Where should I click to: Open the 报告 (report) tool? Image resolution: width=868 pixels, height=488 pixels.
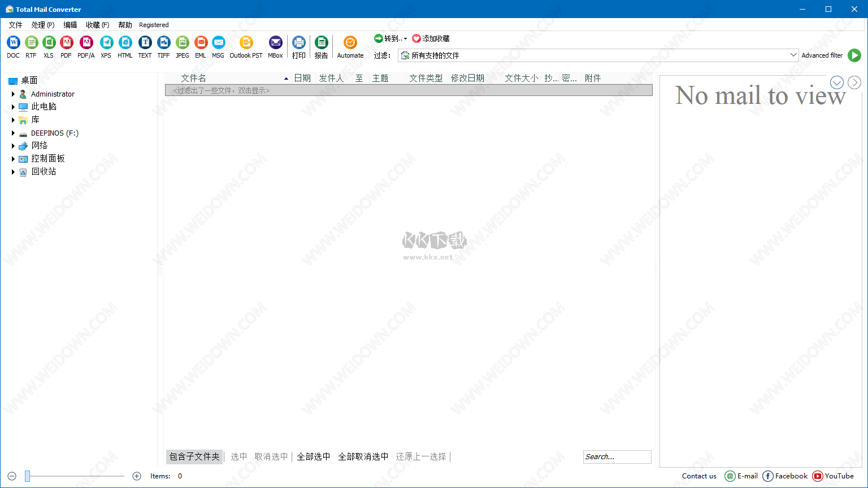(322, 42)
